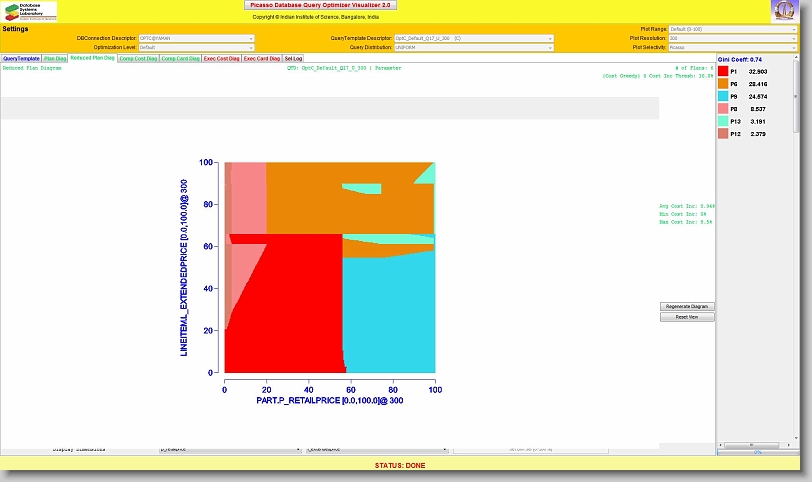The image size is (812, 482).
Task: Click the Regenerate Diagram button
Action: coord(687,306)
